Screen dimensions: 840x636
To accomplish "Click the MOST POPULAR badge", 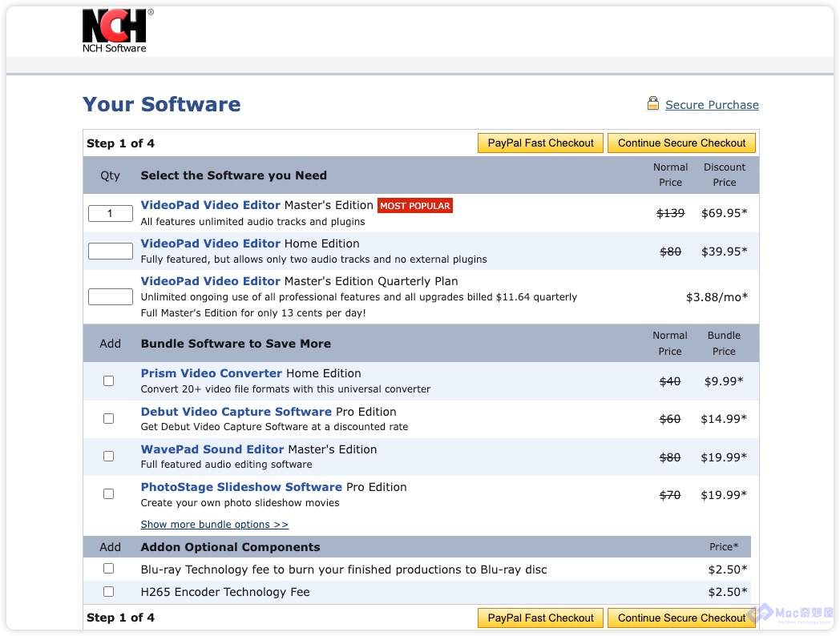I will (x=415, y=206).
